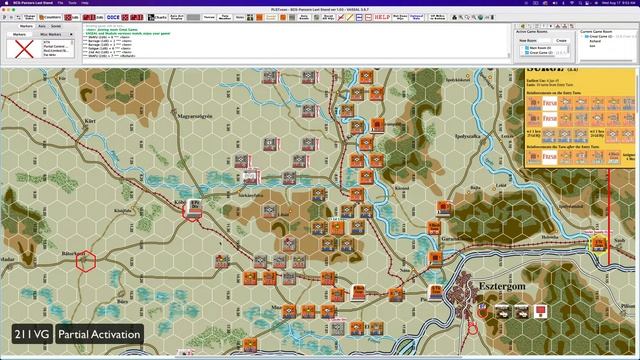Click the Wi-Fi icon in menu bar
Viewport: 640px width, 360px height.
pyautogui.click(x=571, y=2)
